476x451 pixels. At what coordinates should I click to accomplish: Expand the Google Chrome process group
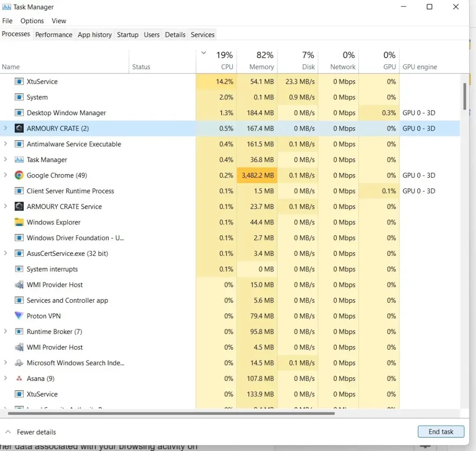click(4, 175)
